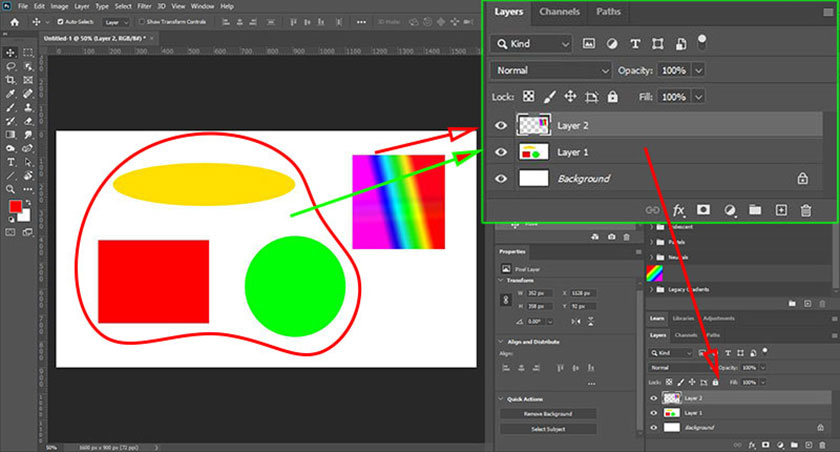This screenshot has width=840, height=452.
Task: Open the Window menu
Action: click(202, 6)
